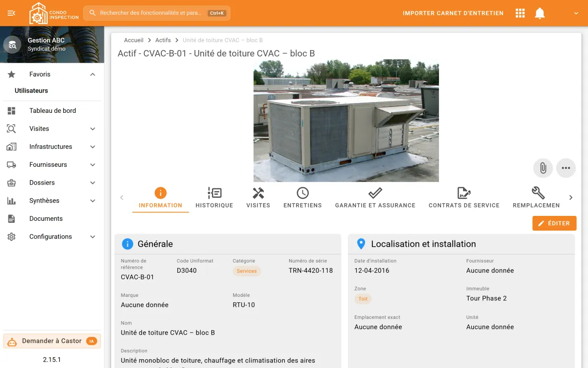Collapse the sidebar with the menu icon
Screen dimensions: 588x368
11,13
